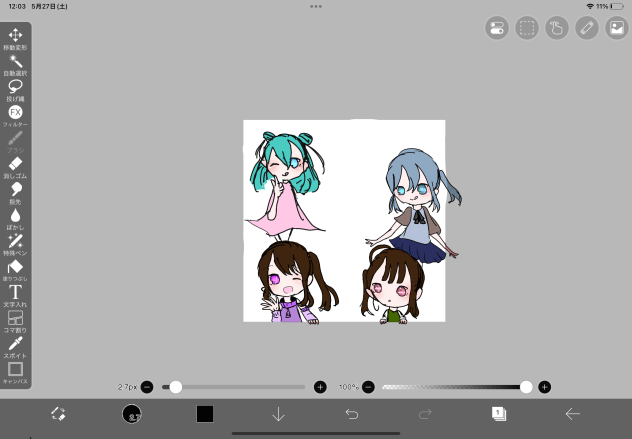
Task: Select the Magic Wand (自動選択) tool
Action: point(15,65)
